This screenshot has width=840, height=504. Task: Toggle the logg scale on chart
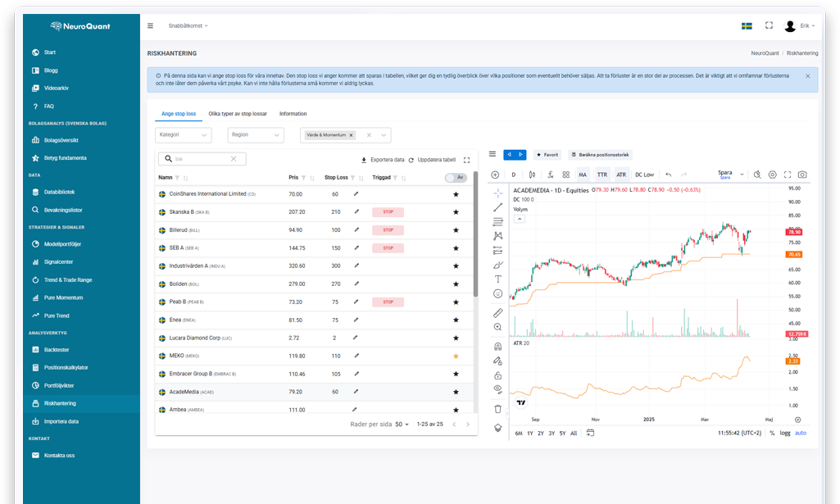(785, 433)
